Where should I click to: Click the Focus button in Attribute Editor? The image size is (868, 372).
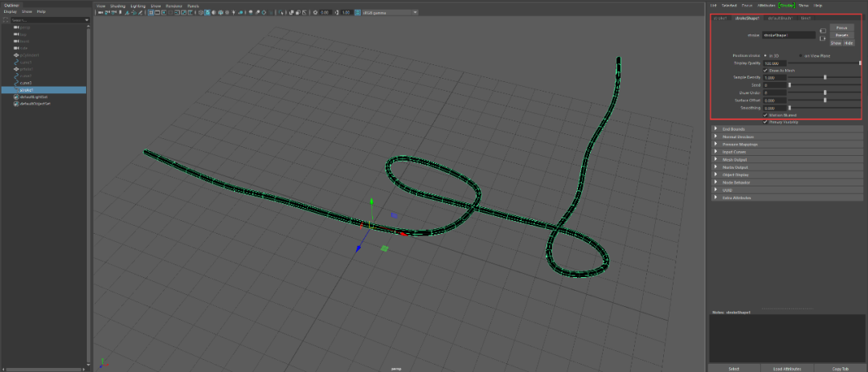pos(841,27)
